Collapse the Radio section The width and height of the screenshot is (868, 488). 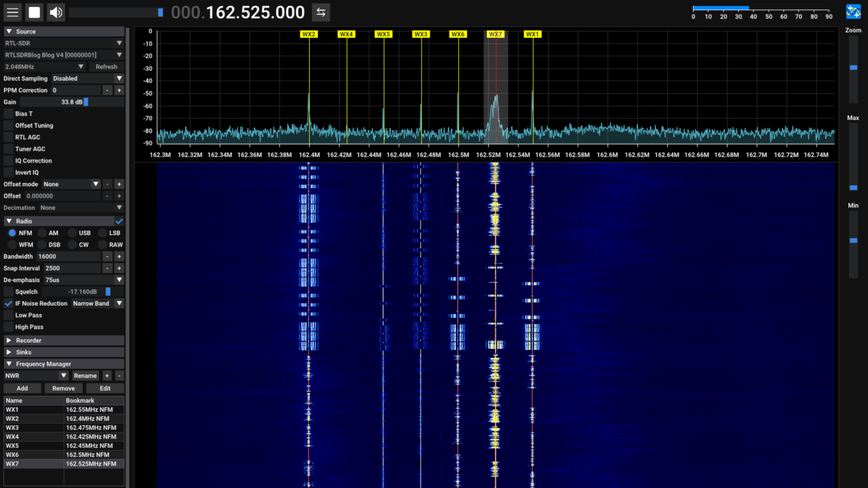click(x=9, y=221)
